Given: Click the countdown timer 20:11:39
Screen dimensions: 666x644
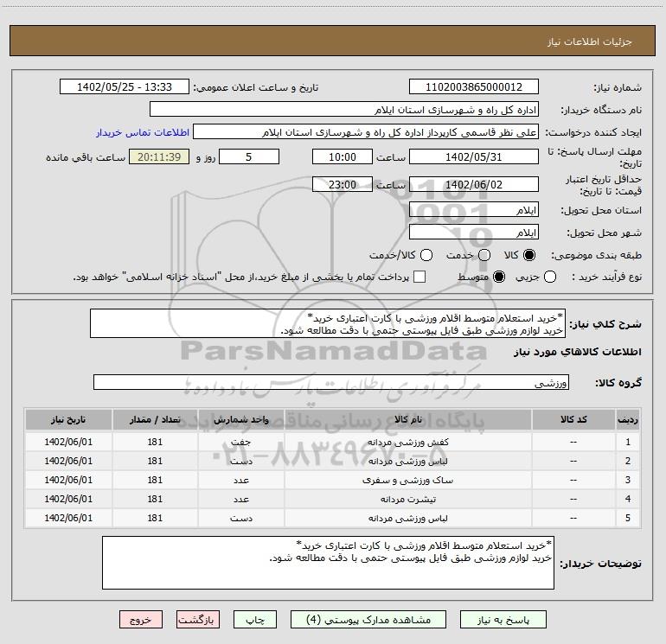Looking at the screenshot, I should [x=159, y=156].
